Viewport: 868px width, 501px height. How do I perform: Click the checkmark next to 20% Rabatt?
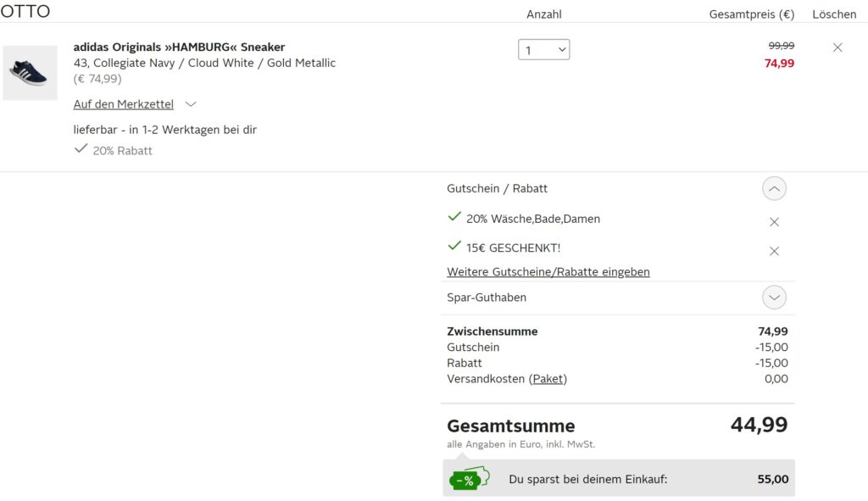tap(81, 148)
